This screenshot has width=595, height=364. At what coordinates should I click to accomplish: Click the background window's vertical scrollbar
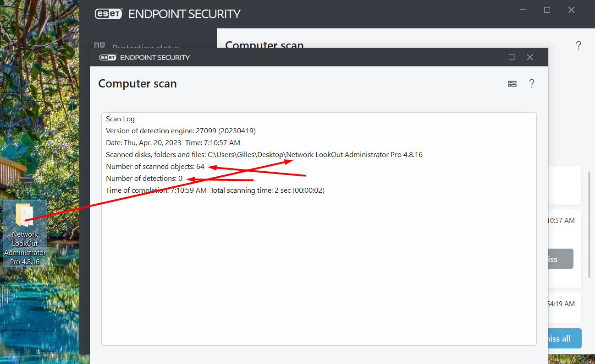[x=589, y=224]
